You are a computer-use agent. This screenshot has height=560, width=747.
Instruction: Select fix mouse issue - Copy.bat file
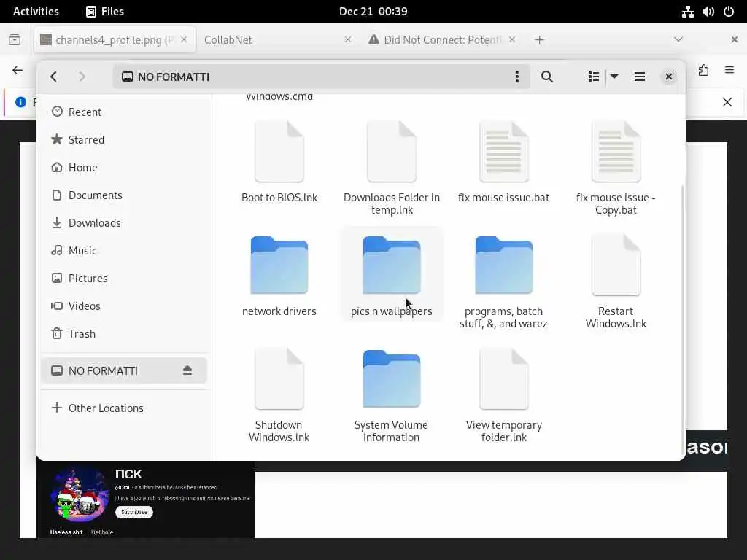point(616,168)
